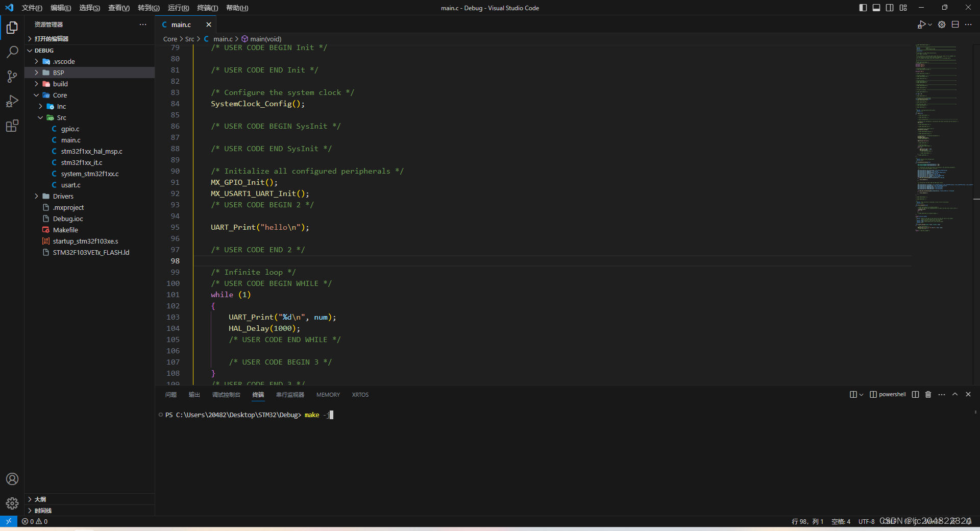Toggle primary sidebar visibility
The image size is (980, 531).
(x=863, y=8)
